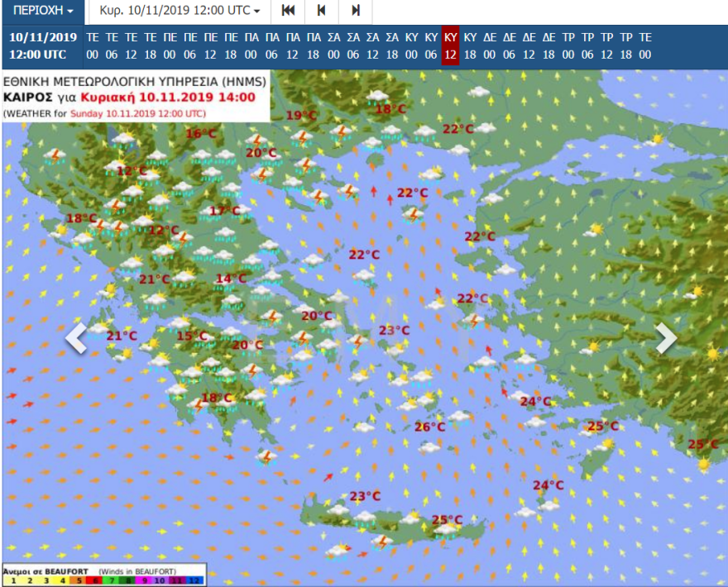Click the 19°C temperature label on the map

pyautogui.click(x=302, y=116)
